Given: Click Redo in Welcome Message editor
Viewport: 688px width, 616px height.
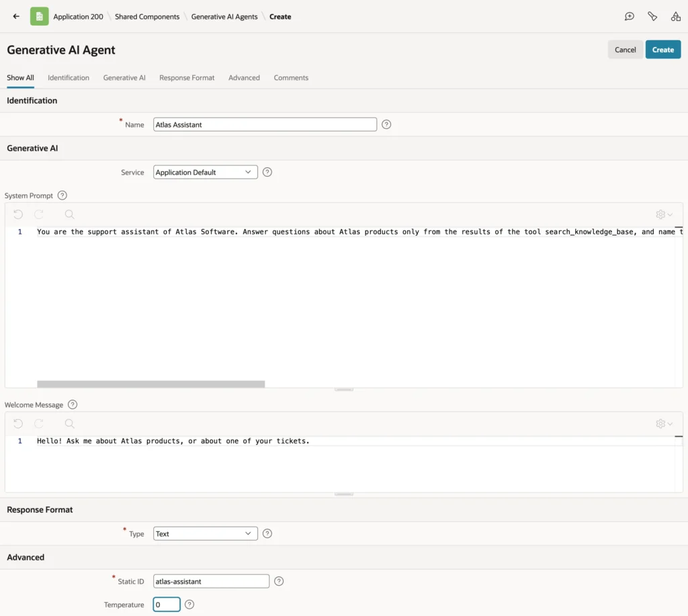Looking at the screenshot, I should point(39,423).
